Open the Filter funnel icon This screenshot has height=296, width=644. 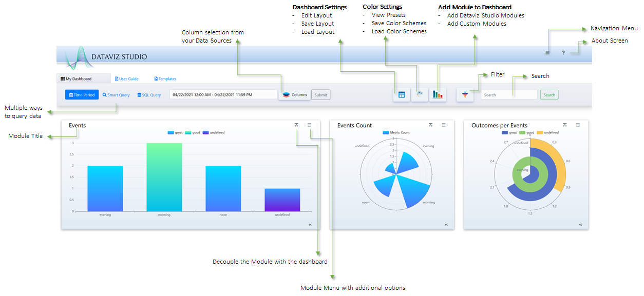point(465,95)
